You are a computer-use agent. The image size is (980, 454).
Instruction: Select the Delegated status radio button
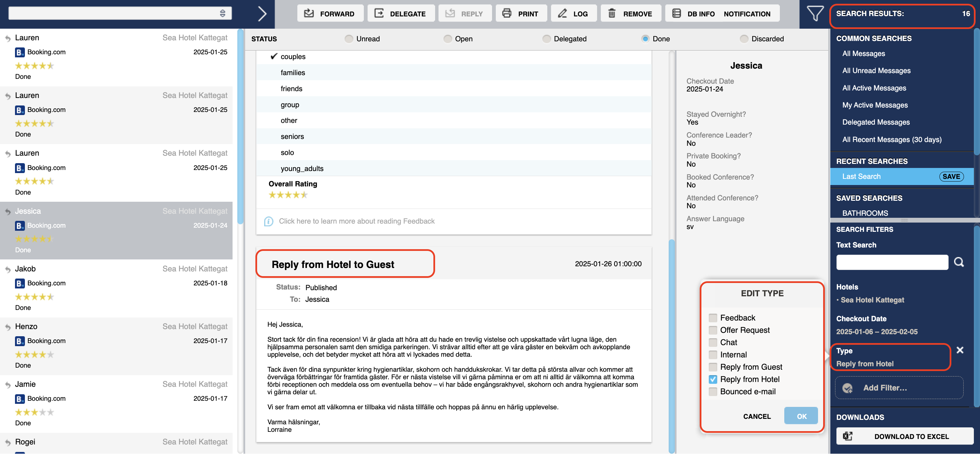[x=546, y=39]
